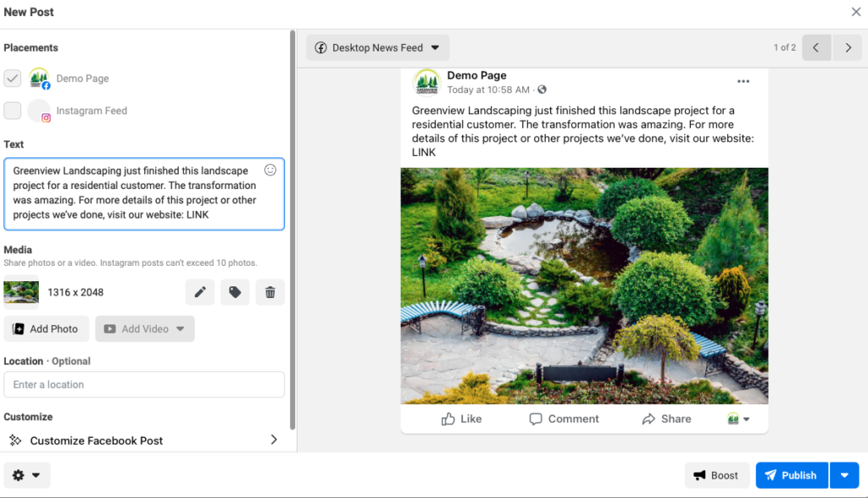The width and height of the screenshot is (868, 498).
Task: Click the Enter a location field
Action: pyautogui.click(x=144, y=385)
